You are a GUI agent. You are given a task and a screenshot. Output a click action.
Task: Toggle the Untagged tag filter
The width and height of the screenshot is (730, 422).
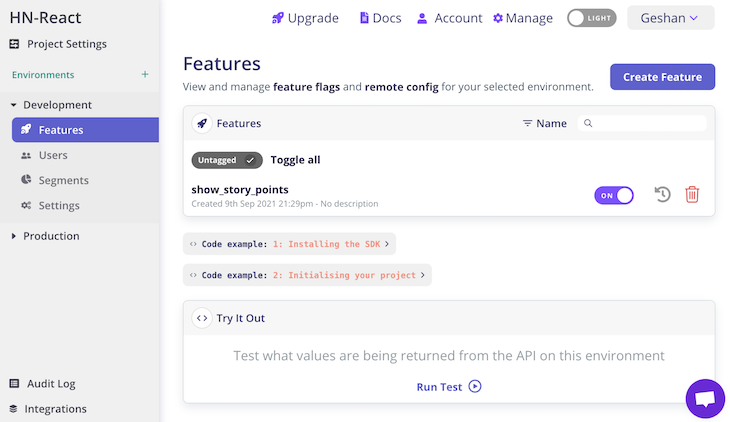227,160
